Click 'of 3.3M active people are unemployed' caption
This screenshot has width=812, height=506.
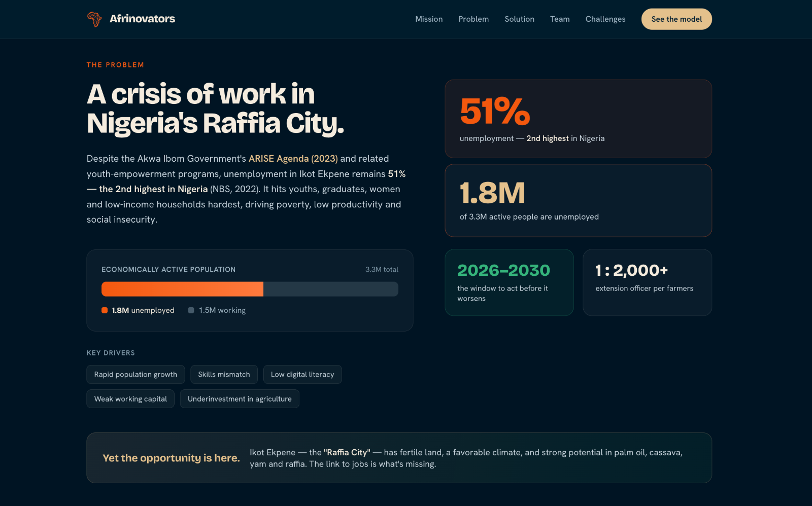(x=529, y=217)
